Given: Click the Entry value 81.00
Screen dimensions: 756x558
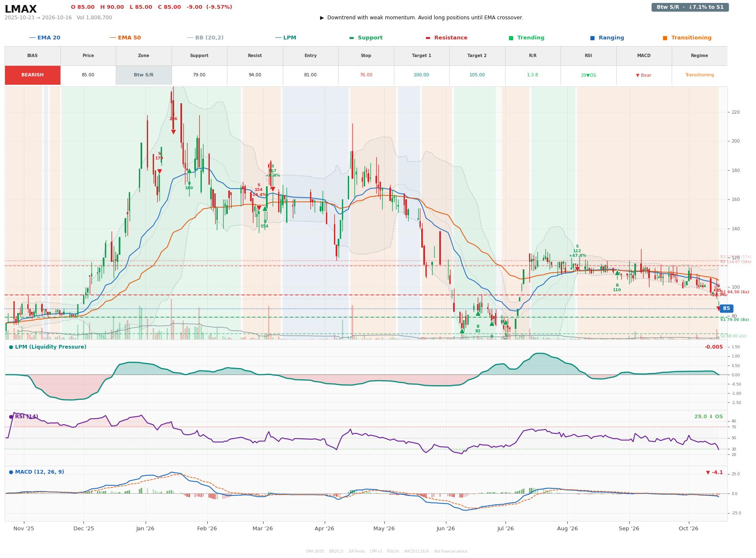Looking at the screenshot, I should (x=310, y=75).
